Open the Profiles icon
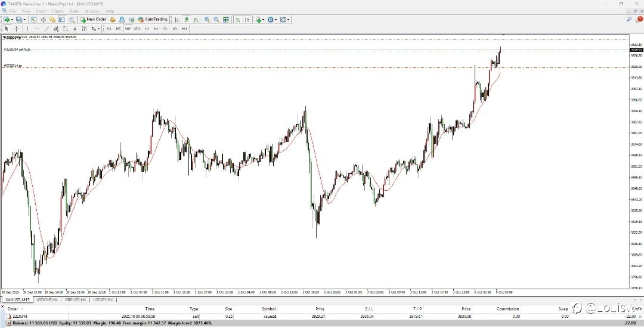The height and width of the screenshot is (328, 644). [x=19, y=19]
